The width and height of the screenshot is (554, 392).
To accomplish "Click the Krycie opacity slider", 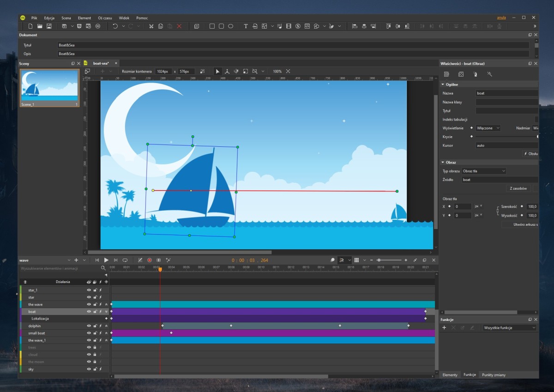I will tap(506, 137).
